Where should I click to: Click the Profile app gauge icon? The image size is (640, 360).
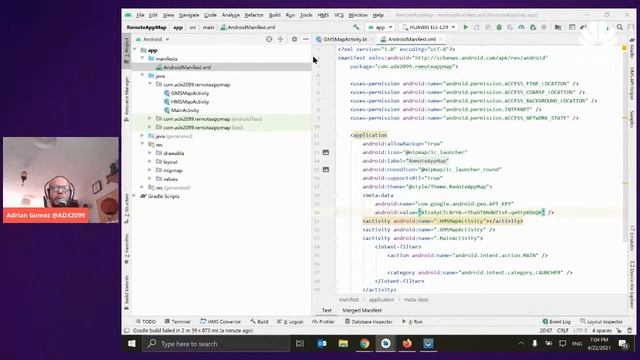pyautogui.click(x=521, y=27)
